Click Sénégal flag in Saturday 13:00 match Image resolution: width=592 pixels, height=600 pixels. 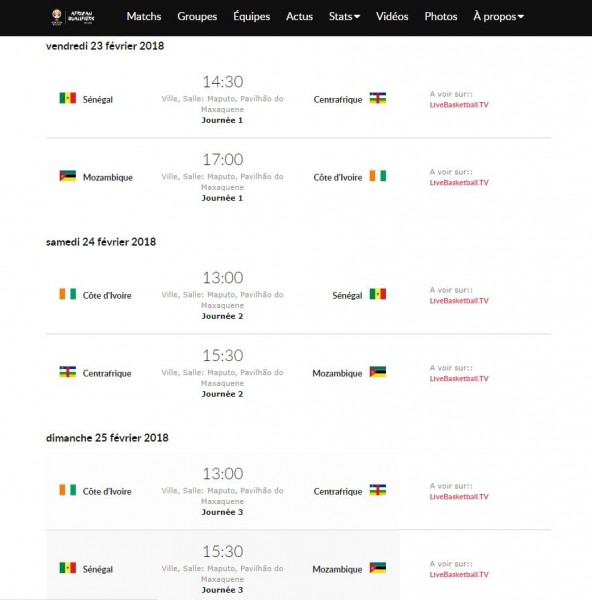(378, 294)
